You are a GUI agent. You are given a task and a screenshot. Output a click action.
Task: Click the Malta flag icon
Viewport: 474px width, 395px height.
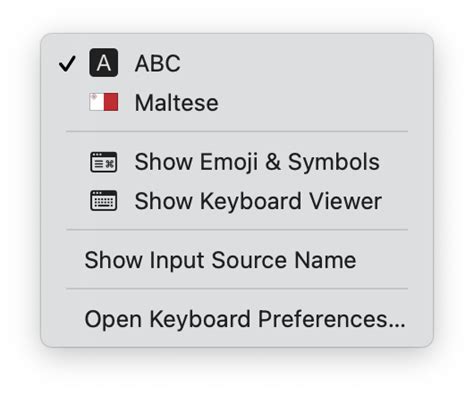[103, 102]
